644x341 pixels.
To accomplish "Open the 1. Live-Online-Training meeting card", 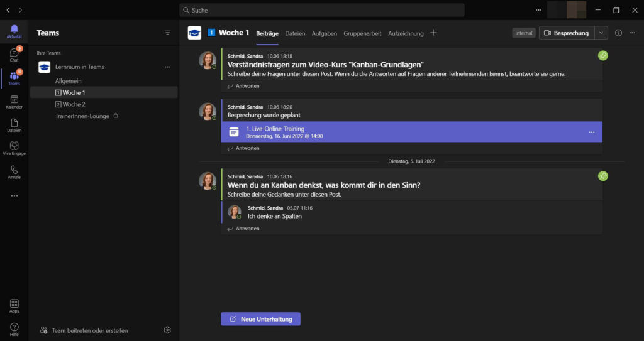I will click(x=411, y=132).
